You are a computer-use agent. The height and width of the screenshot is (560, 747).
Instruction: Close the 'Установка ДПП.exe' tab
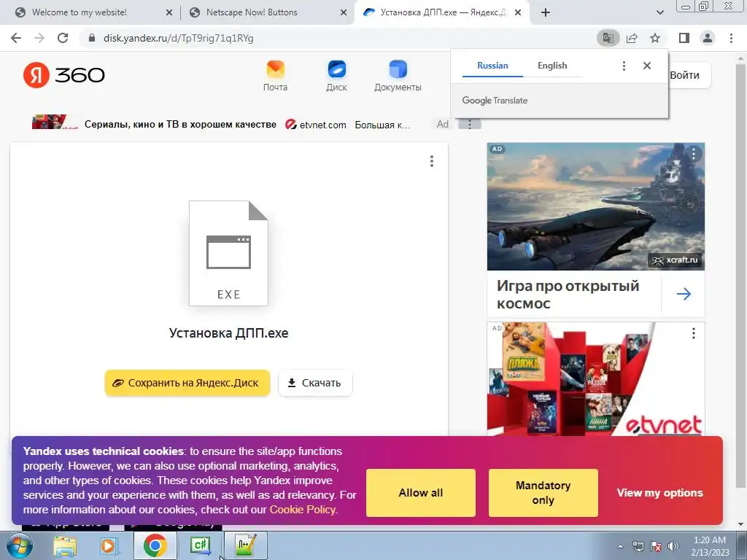click(518, 13)
